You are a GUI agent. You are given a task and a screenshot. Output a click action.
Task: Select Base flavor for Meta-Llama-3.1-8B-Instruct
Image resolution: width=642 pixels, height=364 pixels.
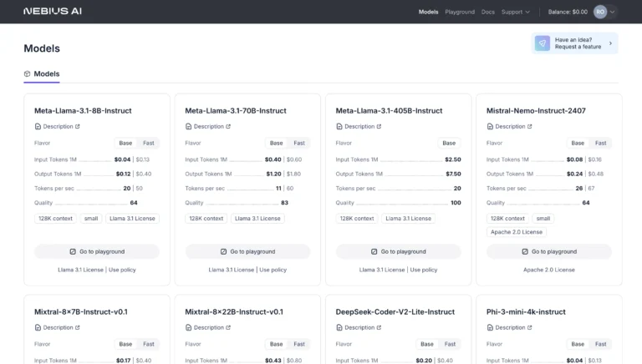click(x=125, y=143)
